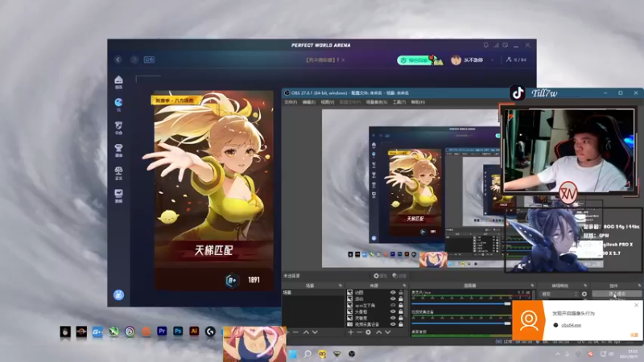Screen dimensions: 644x362
Task: Click the OBS source filters button
Action: 399,276
